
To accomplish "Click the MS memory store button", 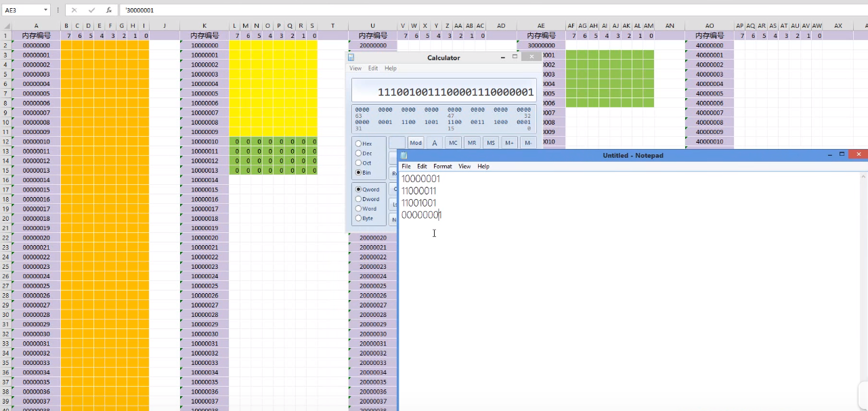I will coord(492,142).
